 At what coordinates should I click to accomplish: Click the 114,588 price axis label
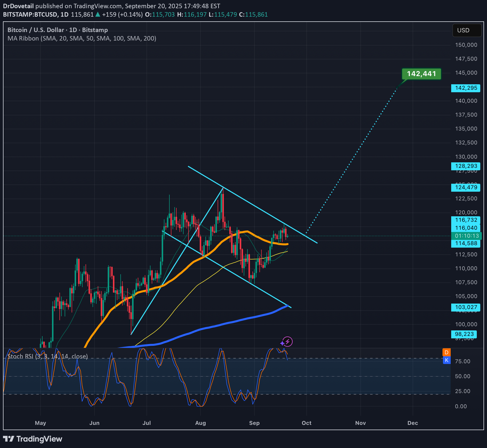click(x=466, y=243)
